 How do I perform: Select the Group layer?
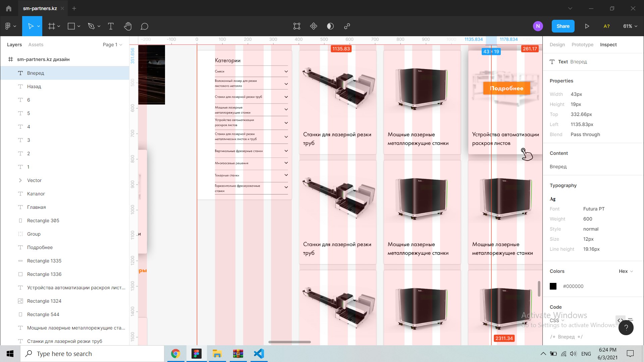(65, 234)
